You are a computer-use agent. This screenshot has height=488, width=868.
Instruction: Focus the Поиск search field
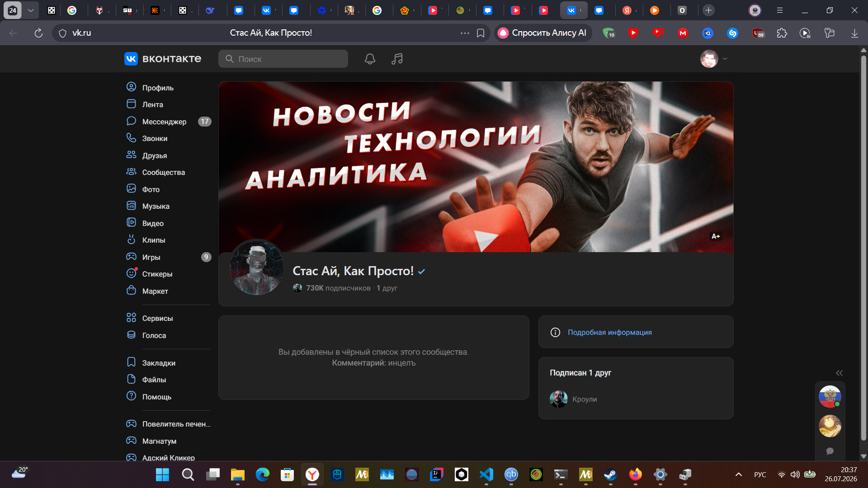tap(283, 59)
